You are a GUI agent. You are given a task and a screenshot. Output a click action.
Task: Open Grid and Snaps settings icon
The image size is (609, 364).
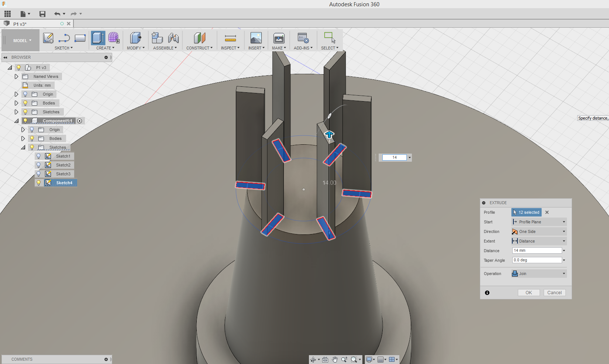(x=381, y=360)
